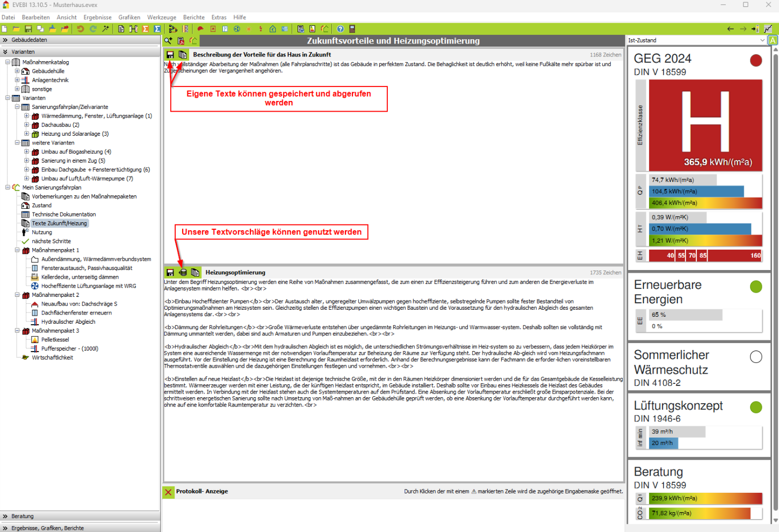Click into the Heizungsoptimierung text field
This screenshot has width=779, height=532.
pos(392,440)
